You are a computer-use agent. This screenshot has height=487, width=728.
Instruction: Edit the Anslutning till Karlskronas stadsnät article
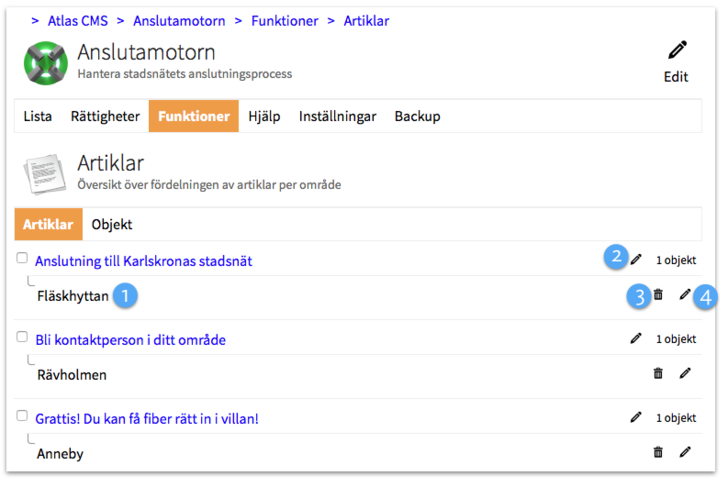tap(636, 260)
